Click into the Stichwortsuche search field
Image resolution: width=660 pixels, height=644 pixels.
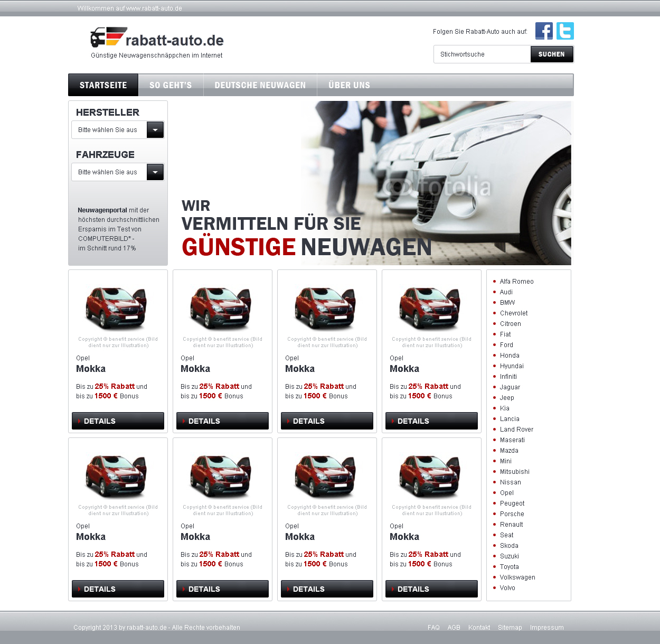[x=482, y=54]
